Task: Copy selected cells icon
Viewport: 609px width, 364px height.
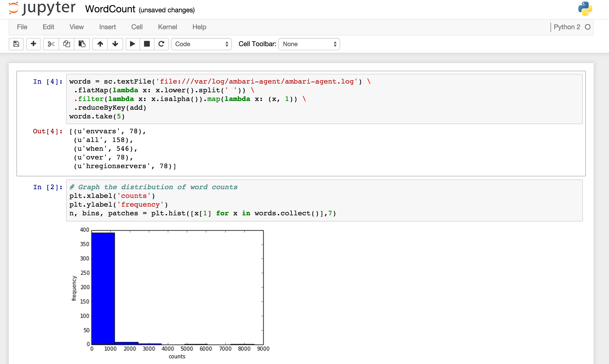Action: point(66,44)
